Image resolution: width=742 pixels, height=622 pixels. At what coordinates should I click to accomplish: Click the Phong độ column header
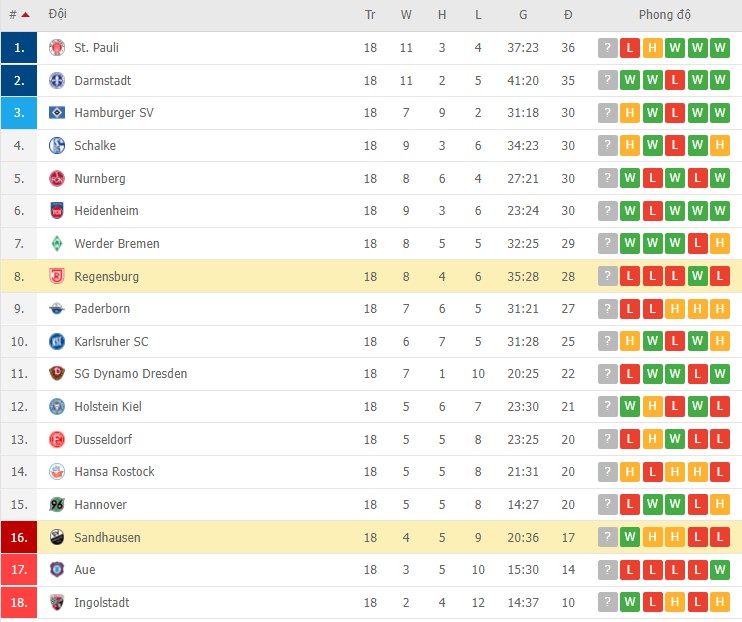coord(664,15)
